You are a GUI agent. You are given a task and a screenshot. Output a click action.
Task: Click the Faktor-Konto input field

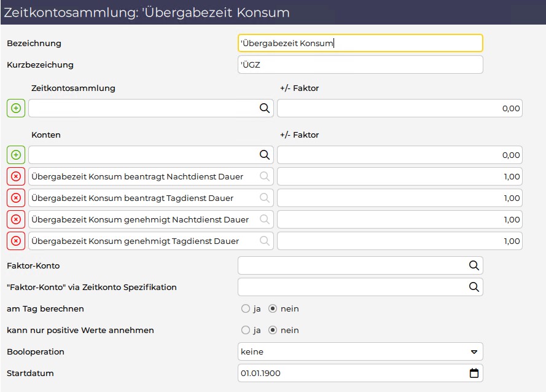[x=361, y=266]
